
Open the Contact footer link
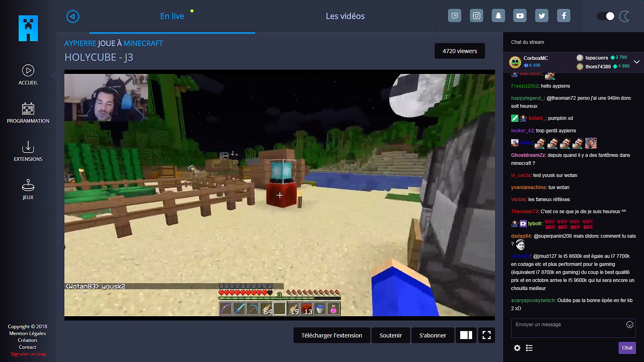tap(28, 347)
